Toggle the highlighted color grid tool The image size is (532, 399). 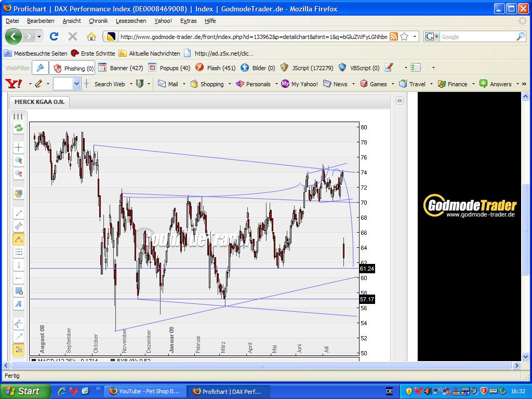coord(19,350)
